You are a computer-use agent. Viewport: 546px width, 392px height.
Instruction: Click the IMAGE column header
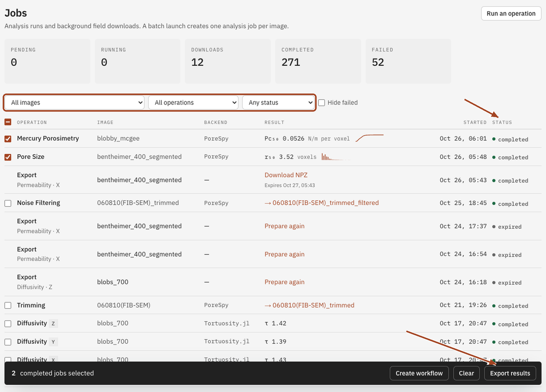pyautogui.click(x=105, y=122)
